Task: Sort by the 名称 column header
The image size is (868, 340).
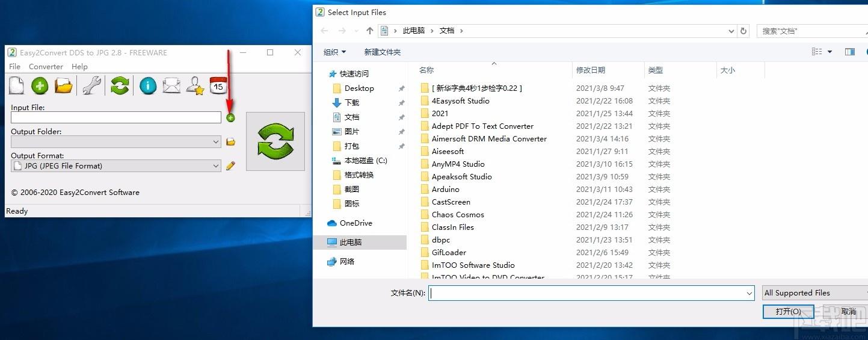Action: pyautogui.click(x=426, y=70)
